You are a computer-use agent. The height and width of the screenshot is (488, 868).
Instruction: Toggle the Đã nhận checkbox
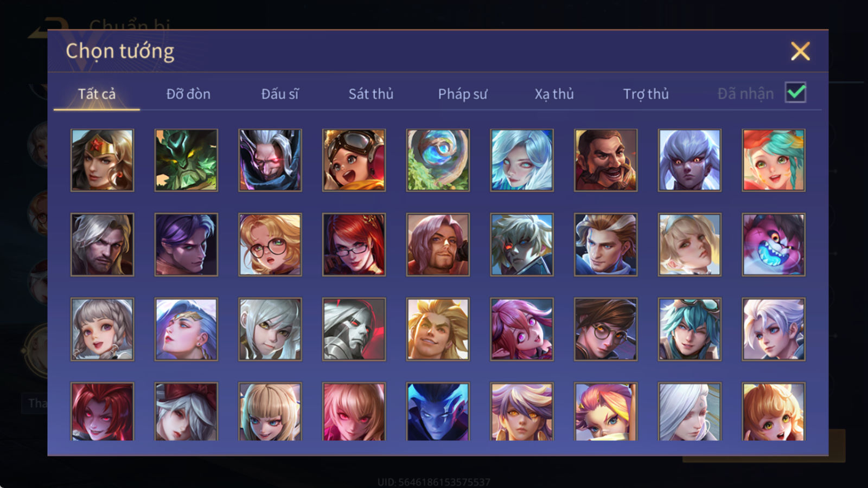795,92
